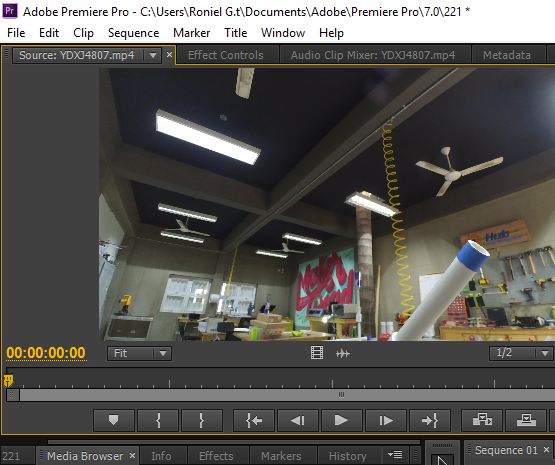Select the 221 project tab
Image resolution: width=555 pixels, height=465 pixels.
[x=11, y=456]
